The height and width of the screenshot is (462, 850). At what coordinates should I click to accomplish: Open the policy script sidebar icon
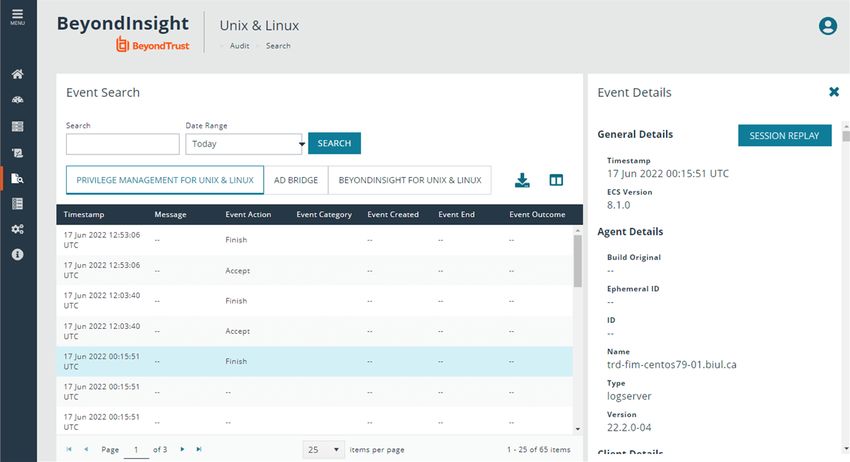click(17, 153)
